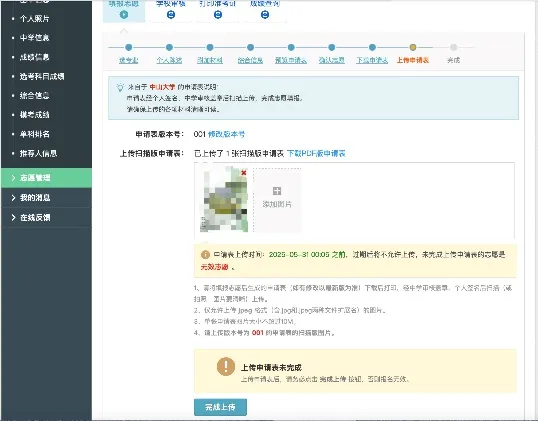
Task: Remove uploaded scan with red X icon
Action: click(x=244, y=173)
